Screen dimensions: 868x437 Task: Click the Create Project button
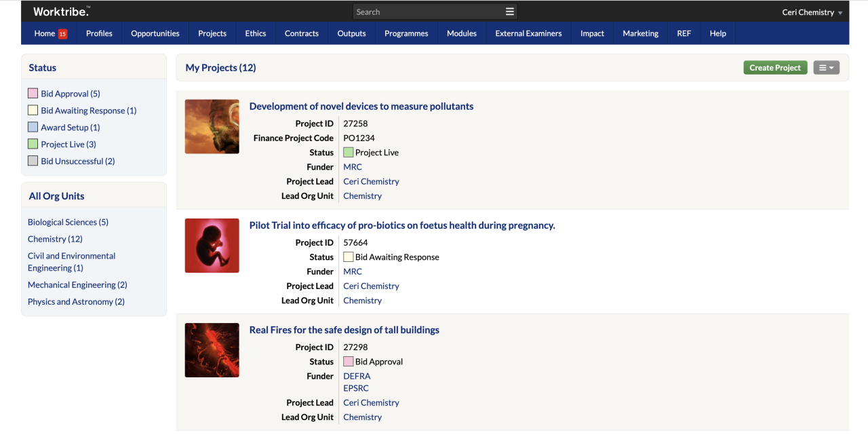[x=775, y=68]
